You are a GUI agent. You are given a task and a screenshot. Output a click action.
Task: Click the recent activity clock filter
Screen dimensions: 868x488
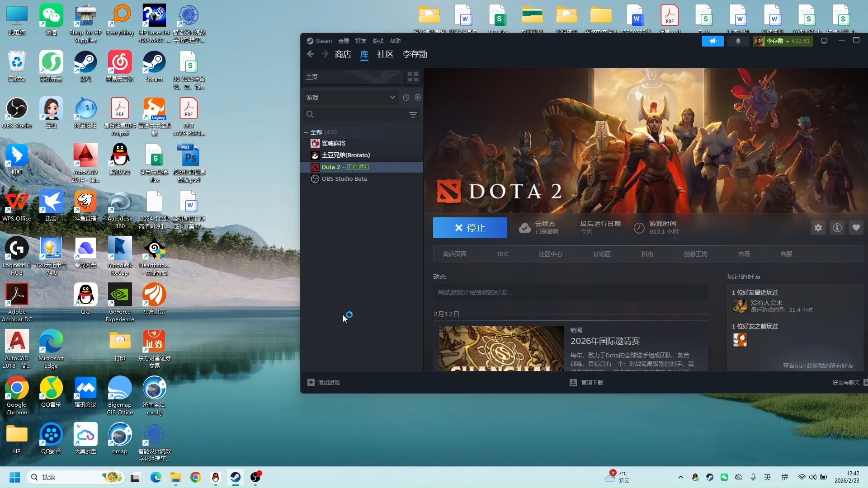click(406, 98)
